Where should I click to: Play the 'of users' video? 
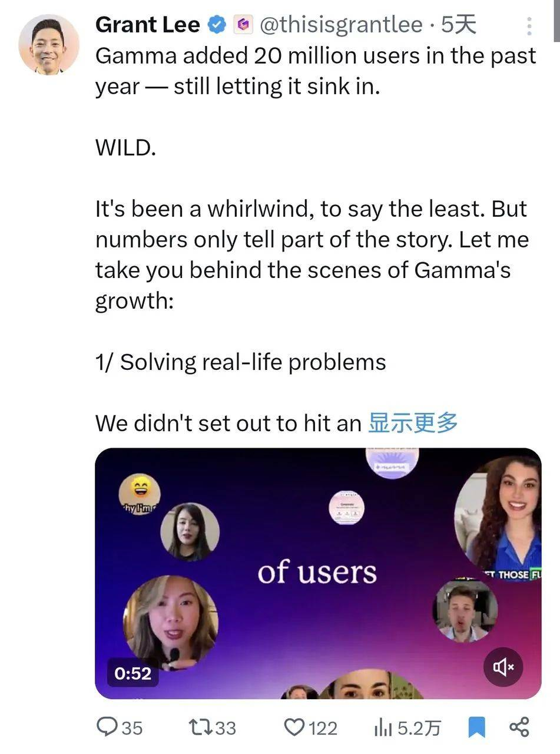coord(318,573)
